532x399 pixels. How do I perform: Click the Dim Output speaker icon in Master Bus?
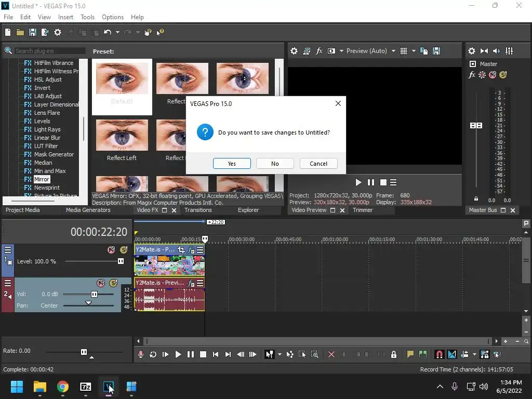496,51
